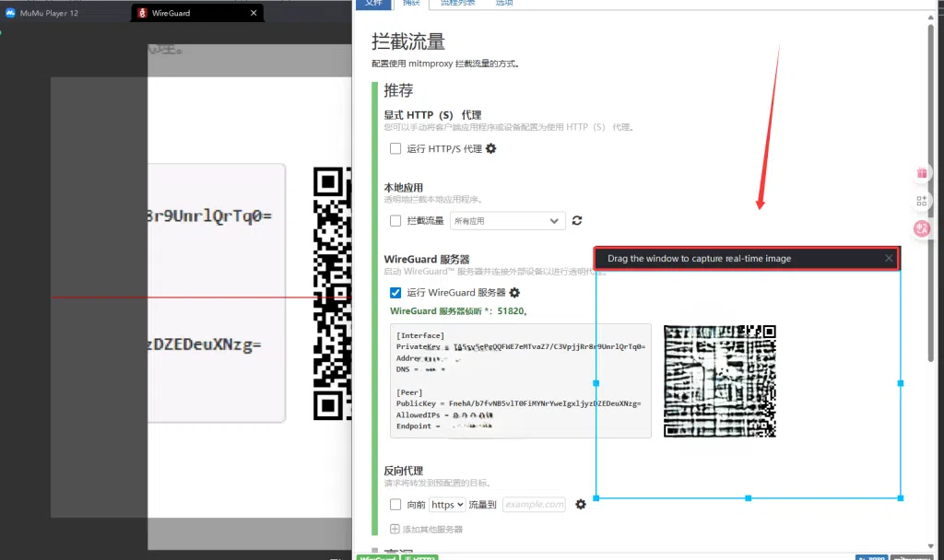Click the gift icon in sidebar

click(x=922, y=173)
